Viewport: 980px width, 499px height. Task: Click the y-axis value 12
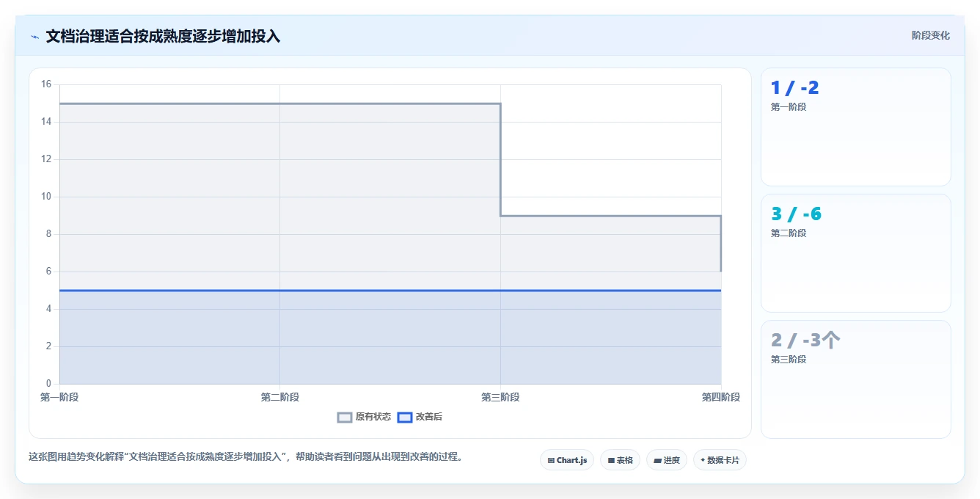click(x=46, y=159)
